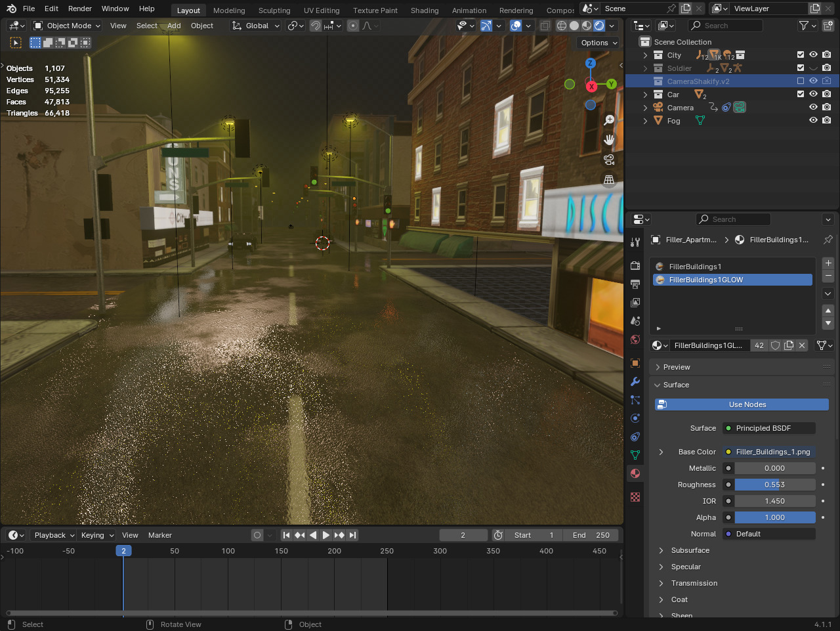Open the viewport Add menu
840x631 pixels.
(174, 26)
